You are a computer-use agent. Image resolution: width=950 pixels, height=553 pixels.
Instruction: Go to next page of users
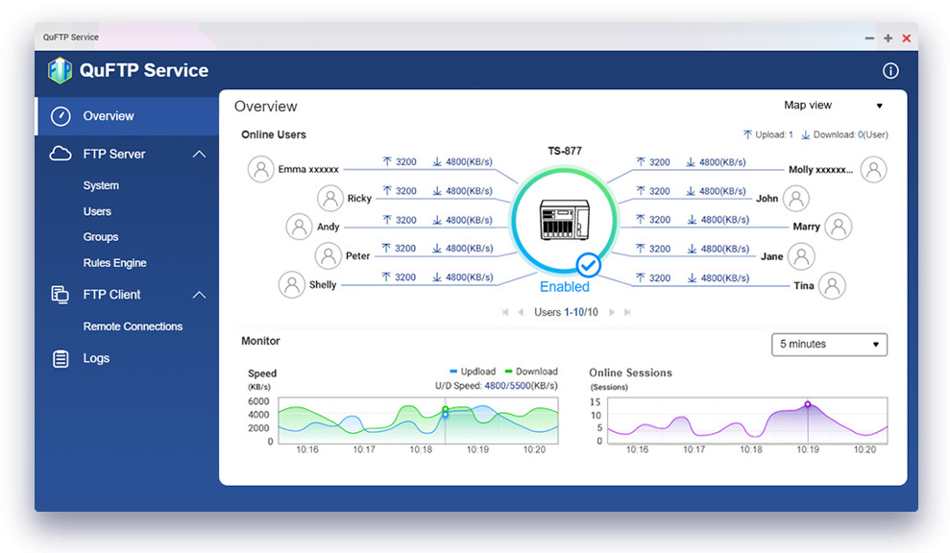coord(612,312)
